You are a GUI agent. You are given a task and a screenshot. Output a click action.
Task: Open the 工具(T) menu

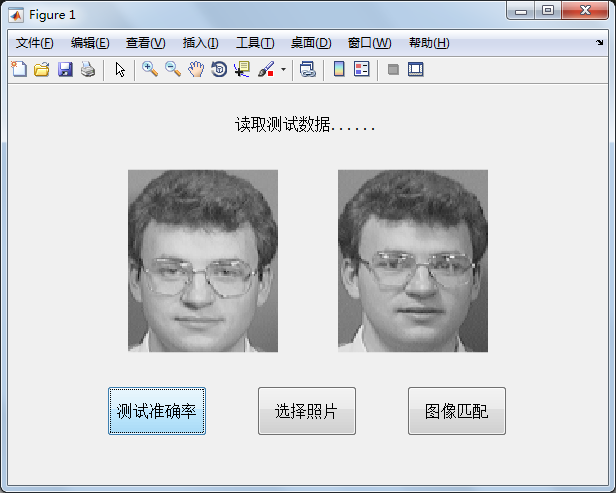(x=255, y=43)
